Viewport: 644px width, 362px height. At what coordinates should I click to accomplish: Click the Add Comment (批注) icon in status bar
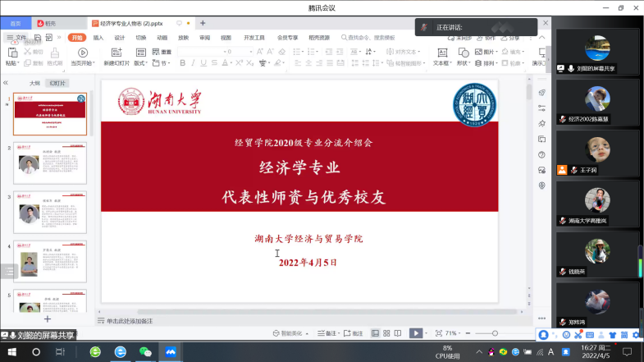347,333
